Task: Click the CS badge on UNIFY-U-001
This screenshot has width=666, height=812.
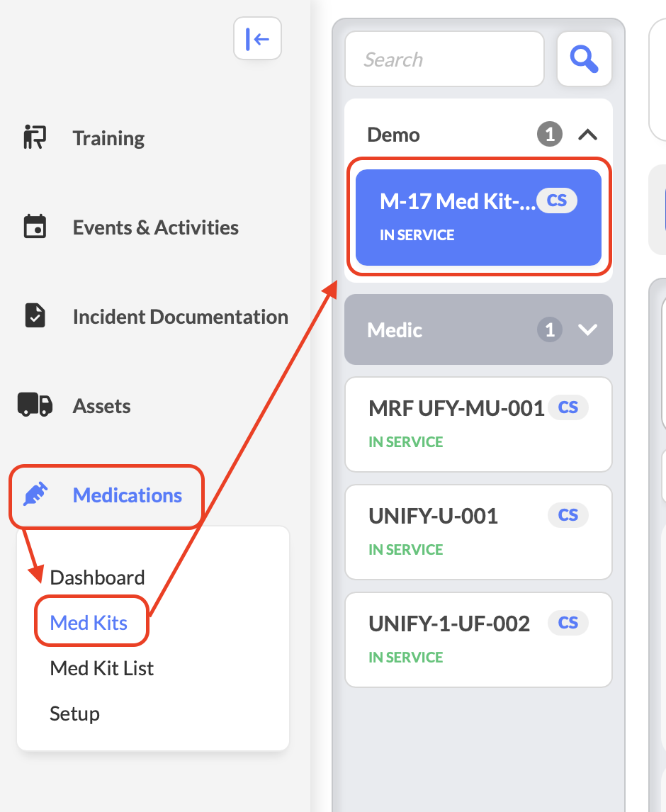Action: tap(568, 515)
